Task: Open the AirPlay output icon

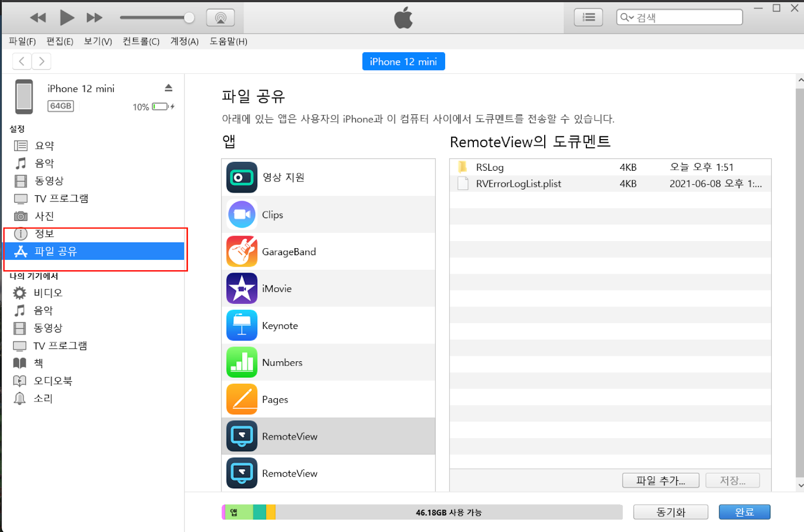Action: (220, 18)
